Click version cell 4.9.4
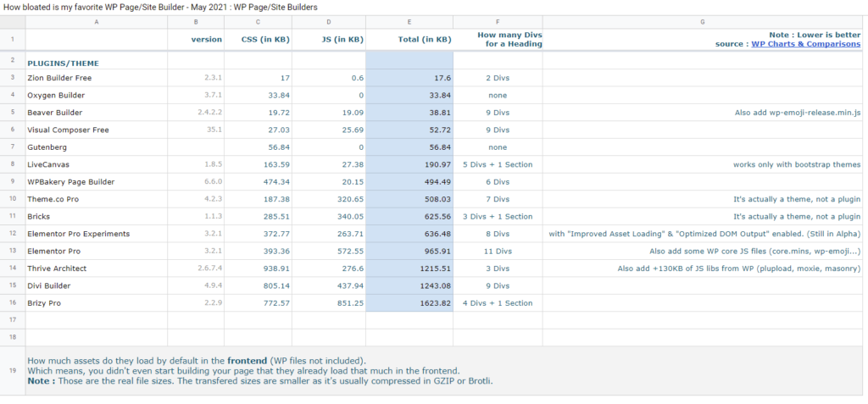868x404 pixels. 196,285
